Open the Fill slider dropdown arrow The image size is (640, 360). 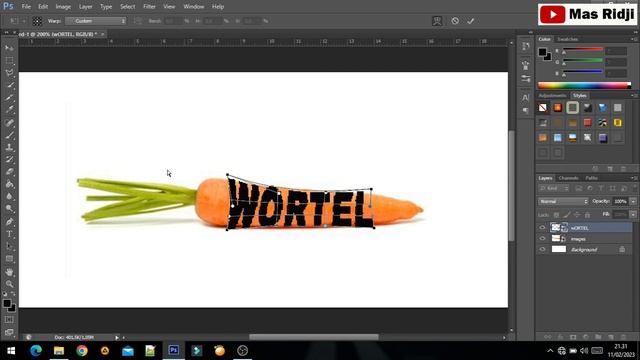(633, 214)
